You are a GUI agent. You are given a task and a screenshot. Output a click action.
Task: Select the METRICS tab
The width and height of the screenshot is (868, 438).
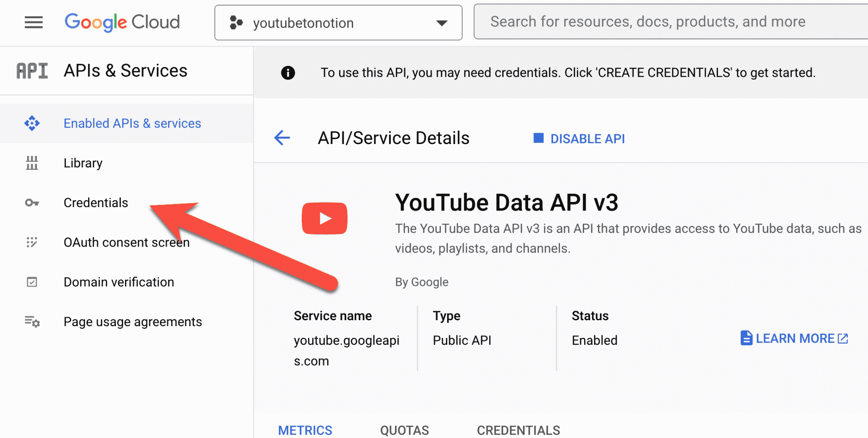pos(305,430)
